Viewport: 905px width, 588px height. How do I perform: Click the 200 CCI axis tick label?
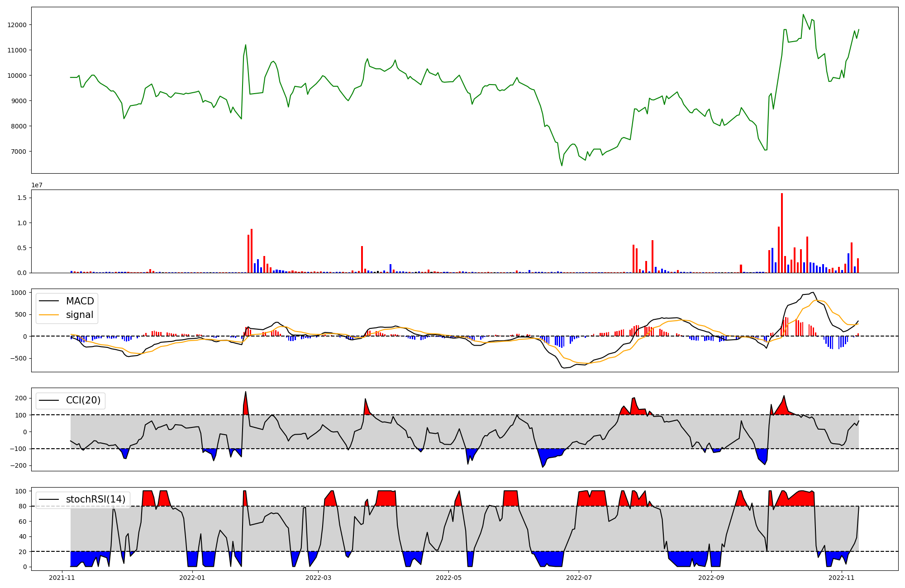click(x=20, y=398)
